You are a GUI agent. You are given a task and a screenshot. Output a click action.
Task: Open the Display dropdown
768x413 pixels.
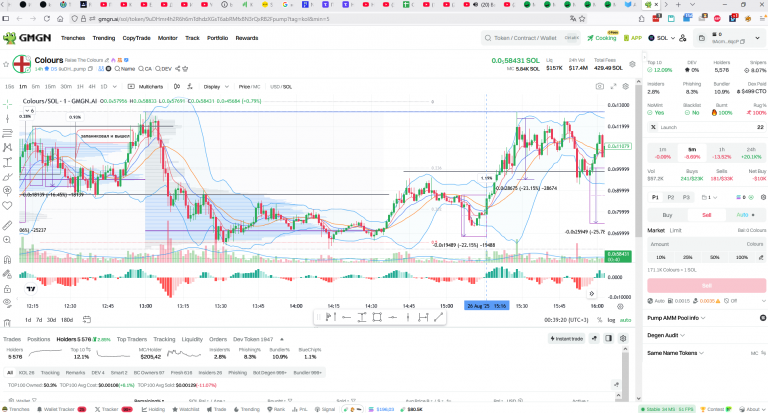click(216, 86)
